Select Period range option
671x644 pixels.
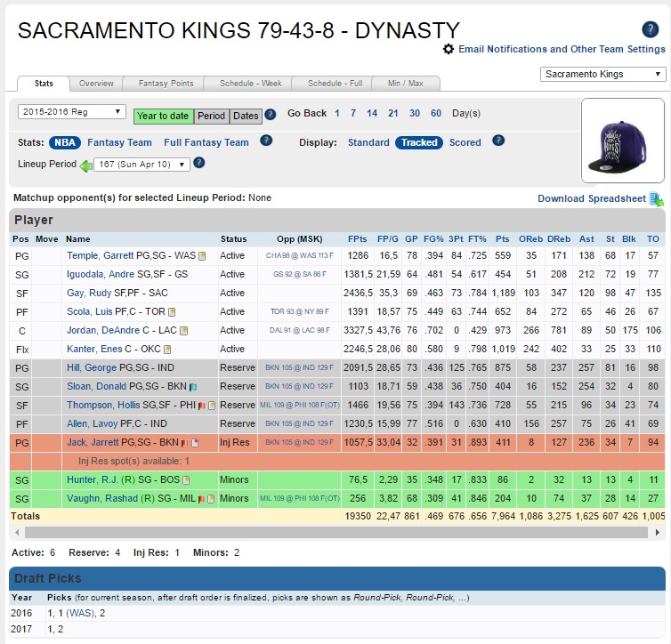[211, 116]
